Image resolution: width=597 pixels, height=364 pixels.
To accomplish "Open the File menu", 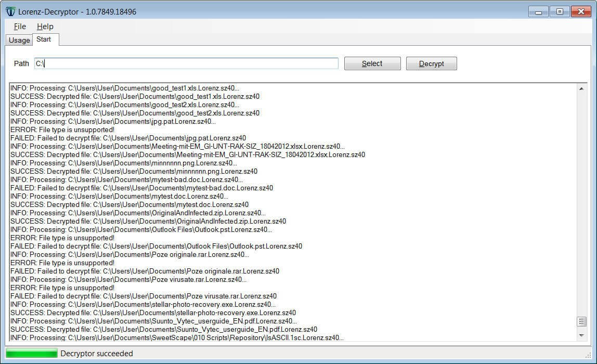I will click(20, 27).
